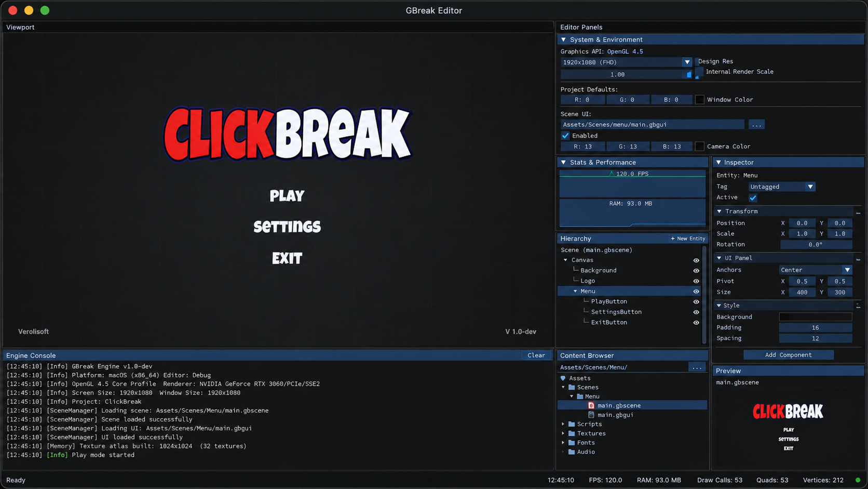The height and width of the screenshot is (489, 868).
Task: Click the Size X value 400
Action: [x=802, y=293]
